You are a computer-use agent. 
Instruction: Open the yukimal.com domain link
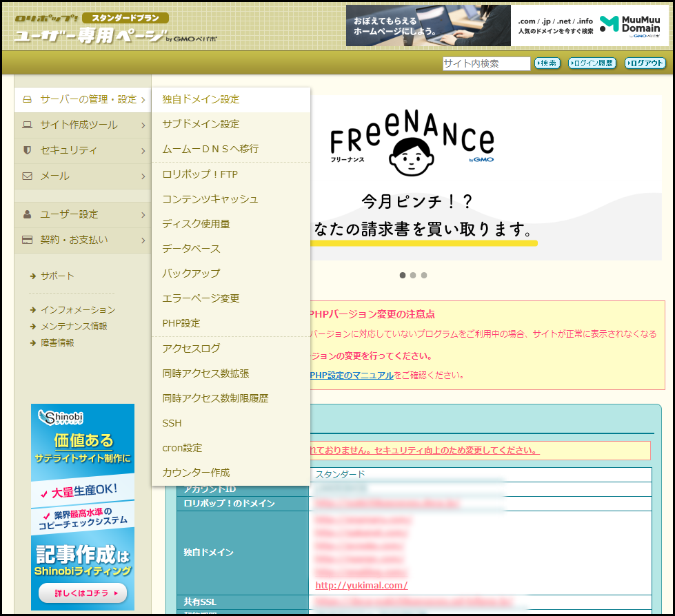pos(361,585)
